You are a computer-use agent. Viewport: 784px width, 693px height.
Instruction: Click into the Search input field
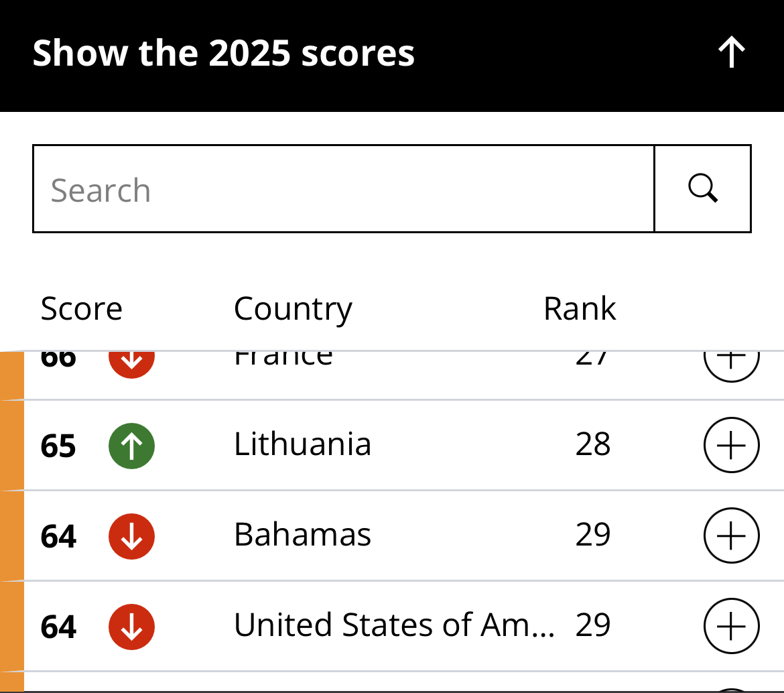click(343, 189)
